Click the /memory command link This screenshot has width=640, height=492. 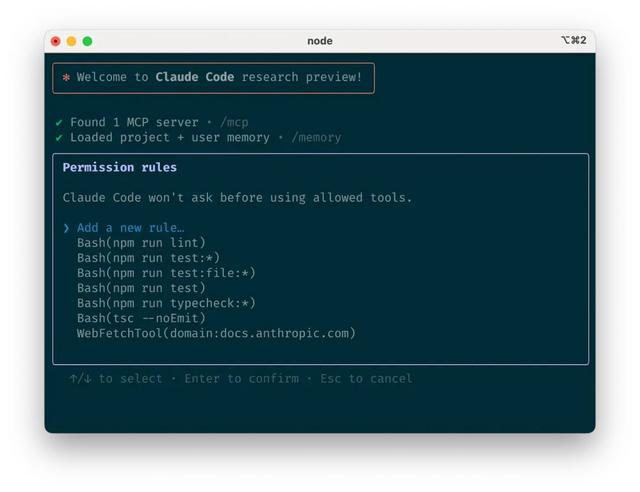[x=316, y=138]
